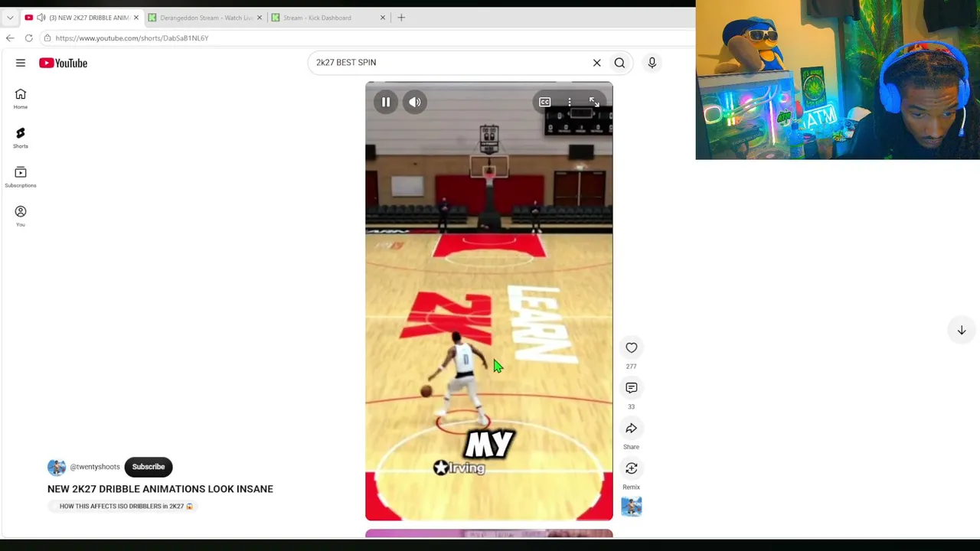This screenshot has height=551, width=980.
Task: Open the comments for this Short
Action: click(x=632, y=388)
